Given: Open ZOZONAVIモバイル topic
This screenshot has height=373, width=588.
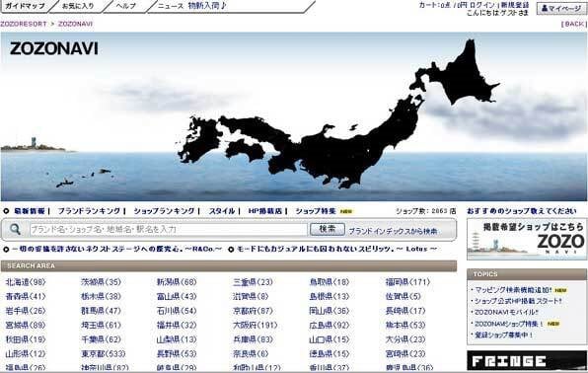Looking at the screenshot, I should pos(506,312).
